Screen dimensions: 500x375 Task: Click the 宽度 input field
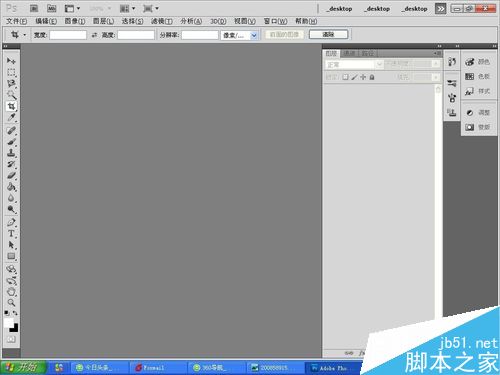tap(68, 35)
